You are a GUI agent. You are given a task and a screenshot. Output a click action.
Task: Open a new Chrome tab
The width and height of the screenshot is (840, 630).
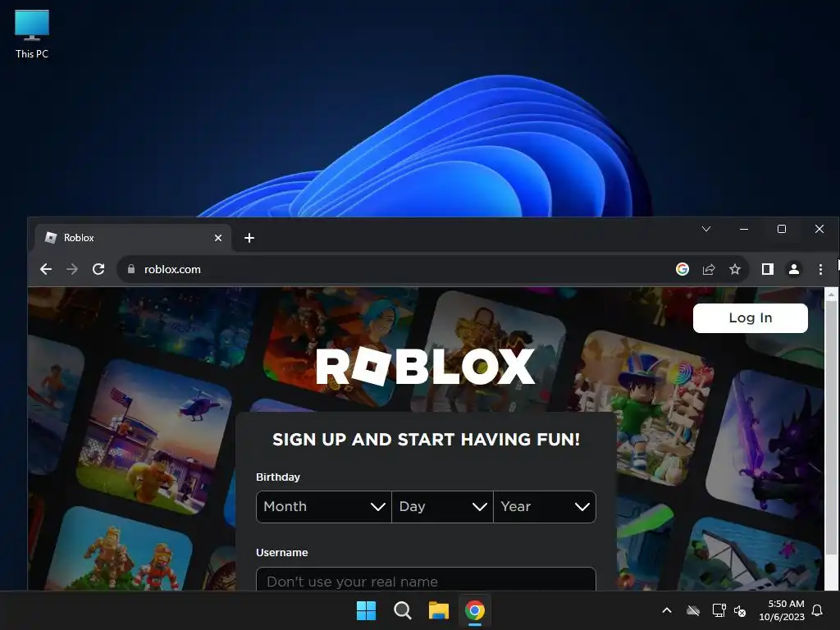[249, 238]
